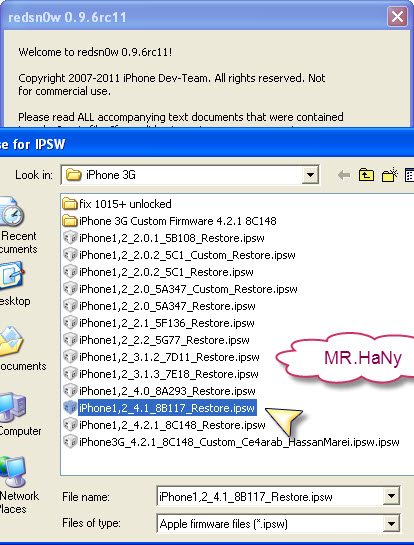Open the My Computer place icon
Viewport: 414px width, 545px height.
[13, 407]
